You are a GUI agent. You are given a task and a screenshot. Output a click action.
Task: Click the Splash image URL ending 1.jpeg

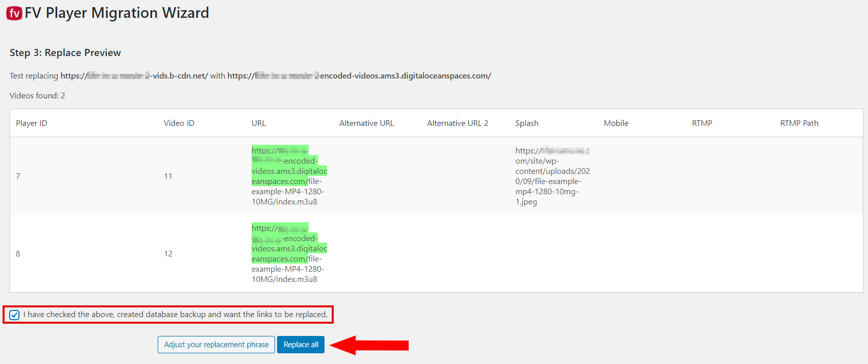[x=553, y=176]
